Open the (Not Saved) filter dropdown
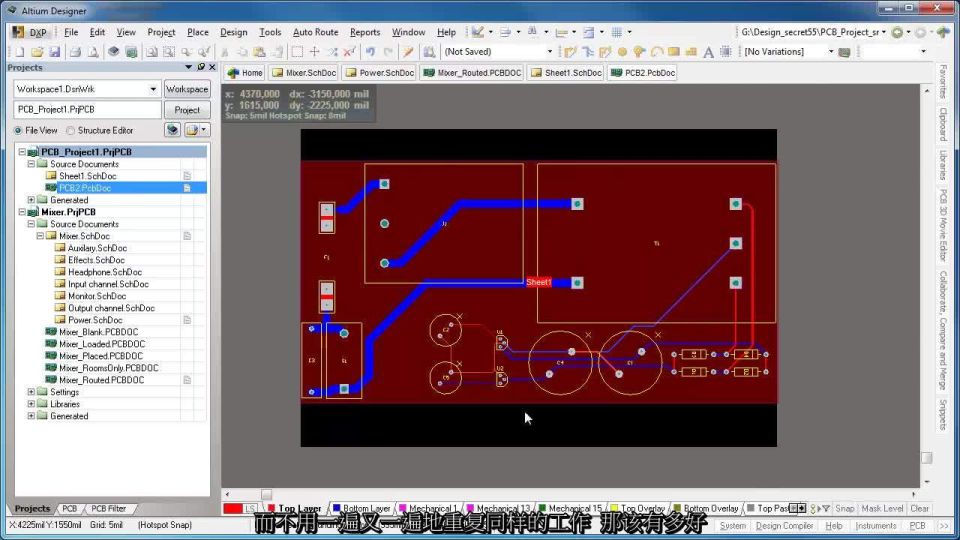 [549, 52]
